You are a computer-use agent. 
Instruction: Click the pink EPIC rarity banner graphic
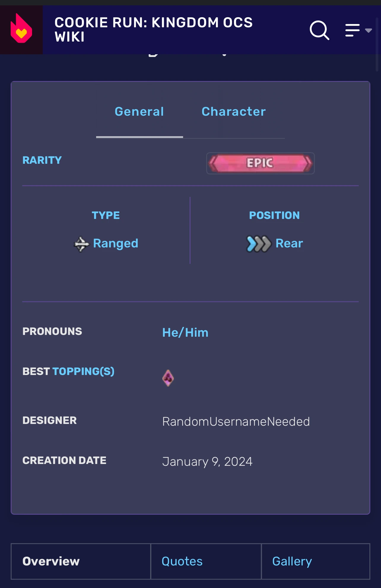coord(260,163)
